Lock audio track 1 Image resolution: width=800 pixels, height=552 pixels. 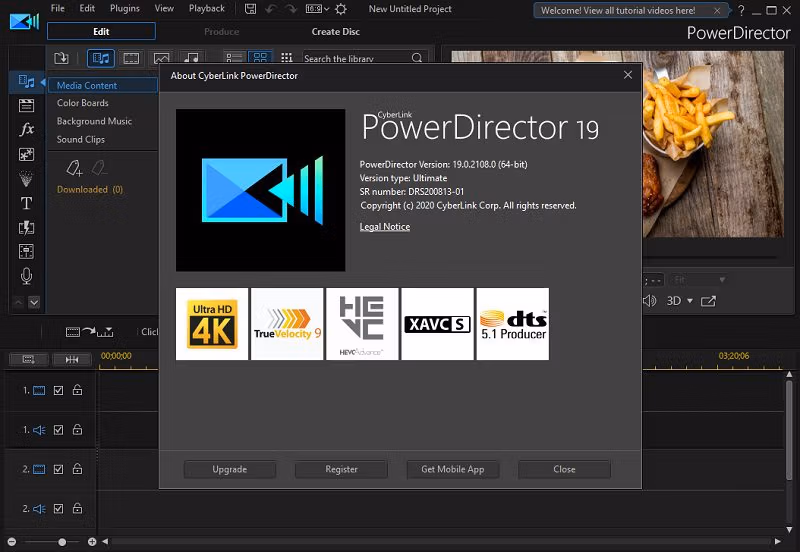pyautogui.click(x=78, y=429)
